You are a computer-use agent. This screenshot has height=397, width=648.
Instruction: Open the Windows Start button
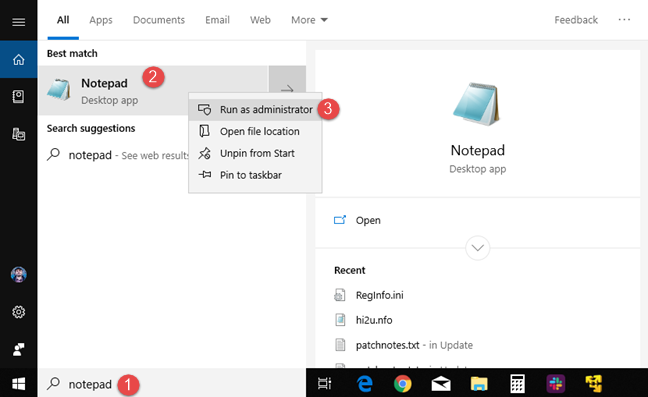click(19, 384)
